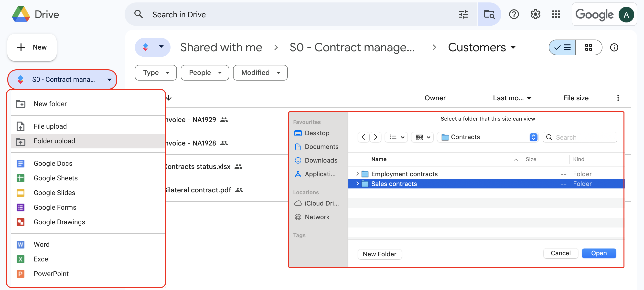Select iCloud Drive in picker Locations
The height and width of the screenshot is (290, 644).
[x=317, y=203]
